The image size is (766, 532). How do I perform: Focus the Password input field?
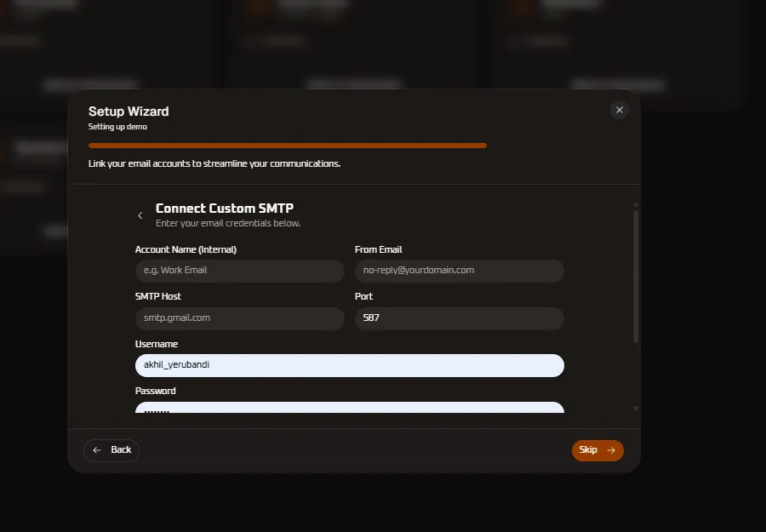pos(350,408)
